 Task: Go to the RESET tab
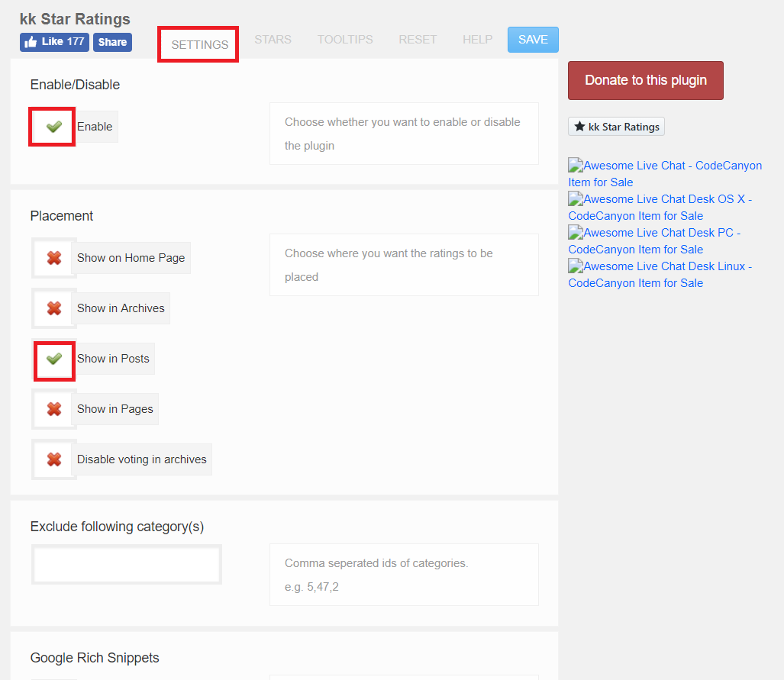tap(418, 40)
